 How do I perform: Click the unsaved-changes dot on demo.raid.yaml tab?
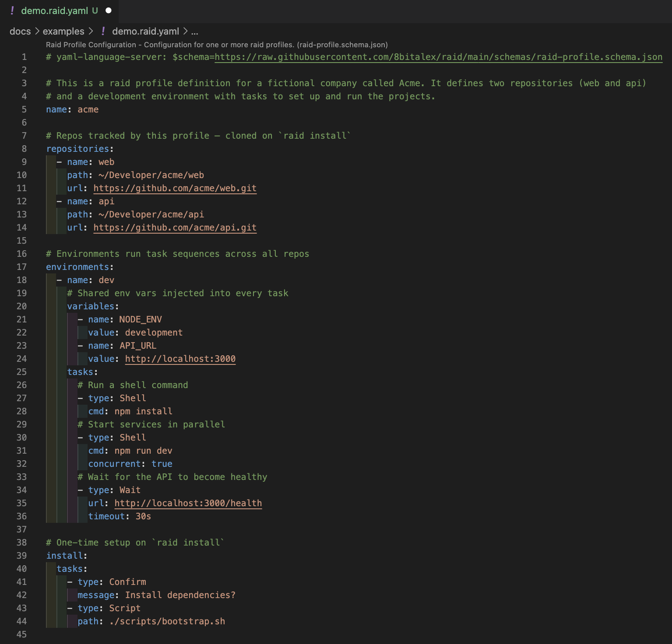pyautogui.click(x=109, y=10)
